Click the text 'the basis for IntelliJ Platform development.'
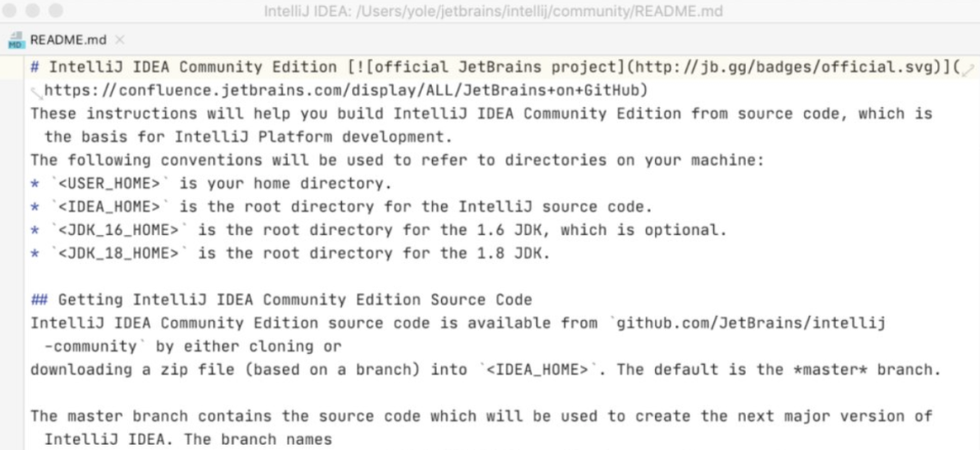The image size is (980, 450). [x=248, y=137]
